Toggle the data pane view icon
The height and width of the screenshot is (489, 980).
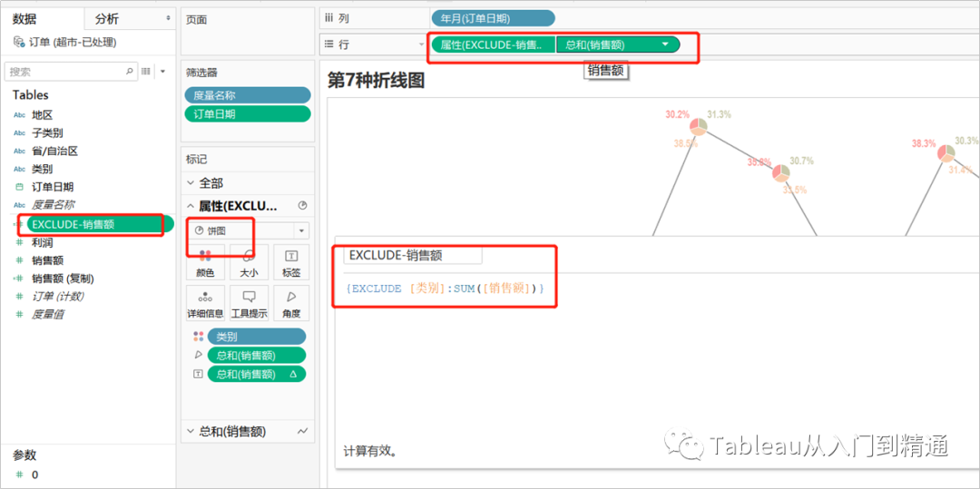point(145,71)
